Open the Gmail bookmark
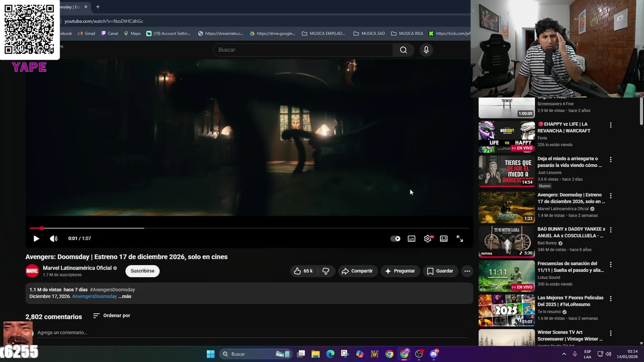 [86, 34]
